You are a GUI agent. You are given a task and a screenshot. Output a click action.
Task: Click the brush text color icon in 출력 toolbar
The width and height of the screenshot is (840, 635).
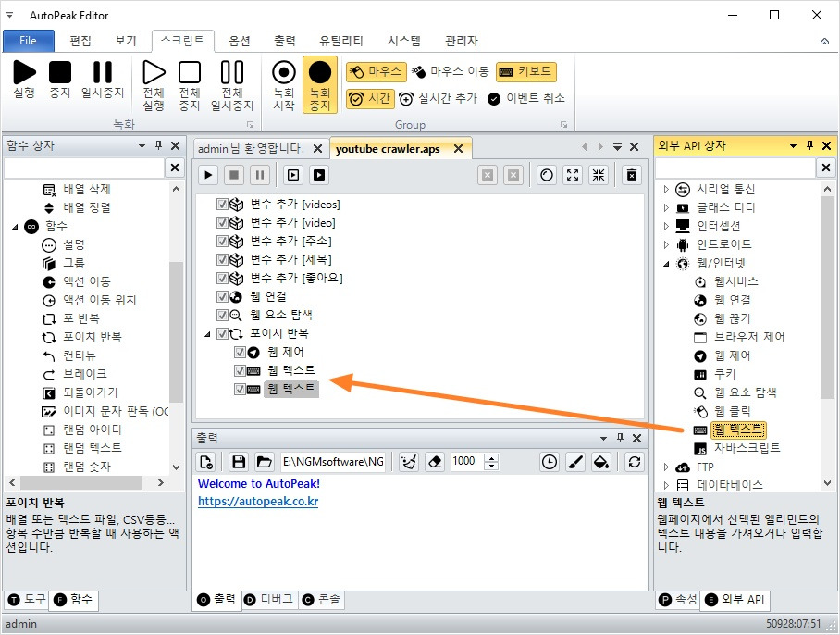click(x=574, y=461)
